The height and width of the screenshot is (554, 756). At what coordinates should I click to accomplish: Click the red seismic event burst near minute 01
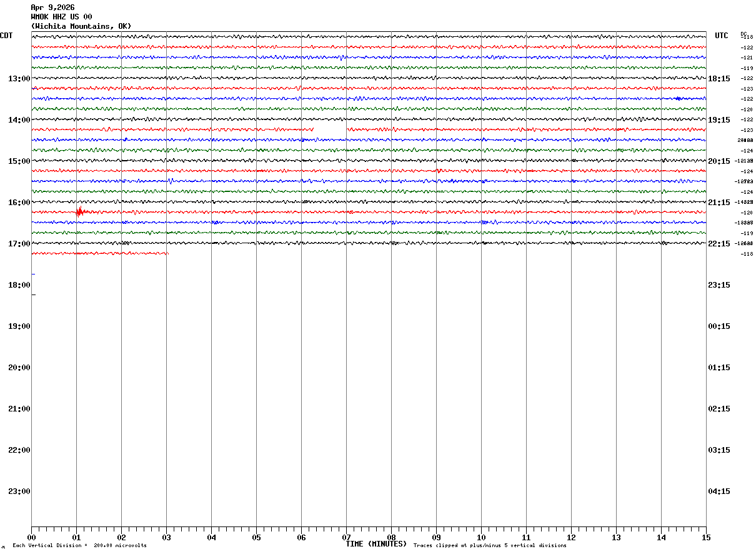80,212
